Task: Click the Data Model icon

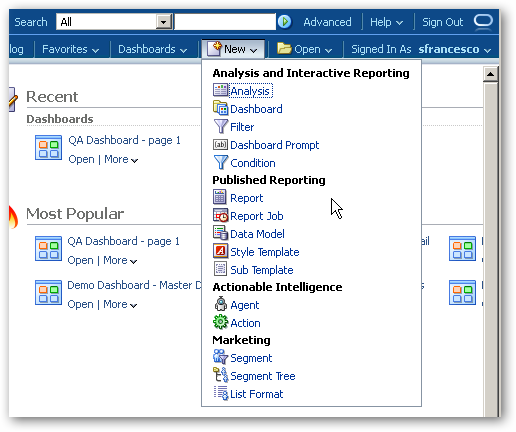Action: [x=220, y=233]
